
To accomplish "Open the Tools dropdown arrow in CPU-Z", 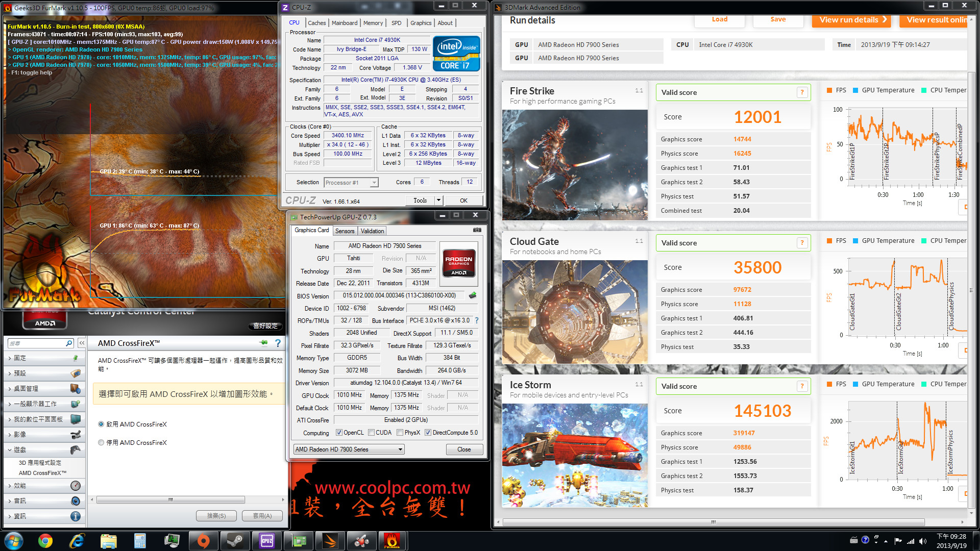I will point(438,201).
